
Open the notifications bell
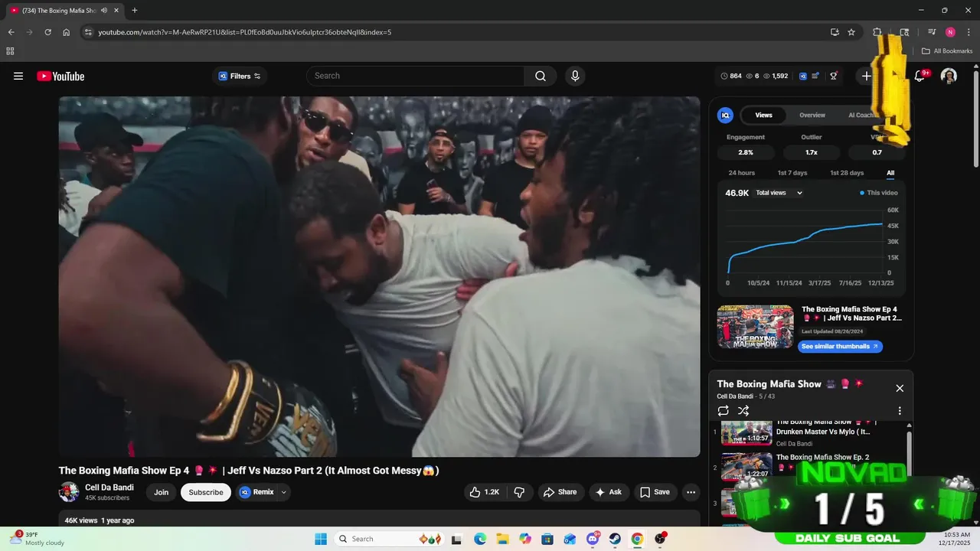(920, 76)
